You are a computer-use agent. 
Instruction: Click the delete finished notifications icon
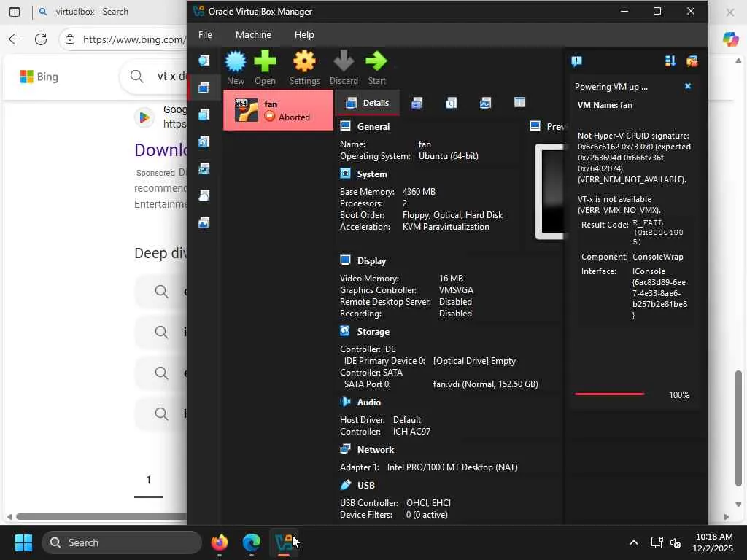[692, 61]
